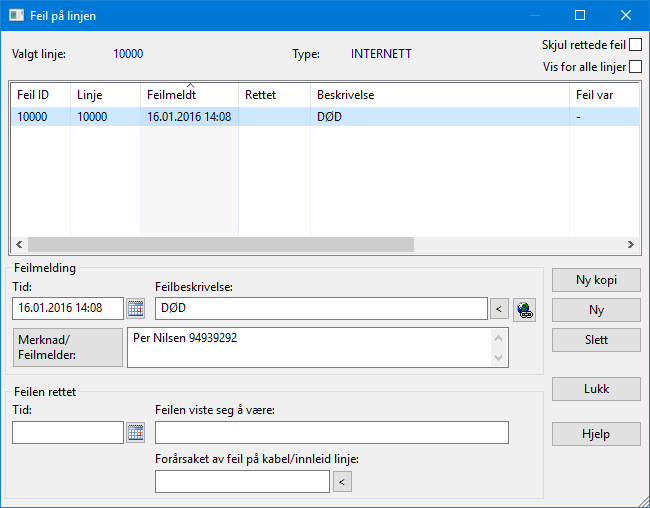This screenshot has height=508, width=650.
Task: Open calendar picker for Feilen rettet Tid
Action: (136, 433)
